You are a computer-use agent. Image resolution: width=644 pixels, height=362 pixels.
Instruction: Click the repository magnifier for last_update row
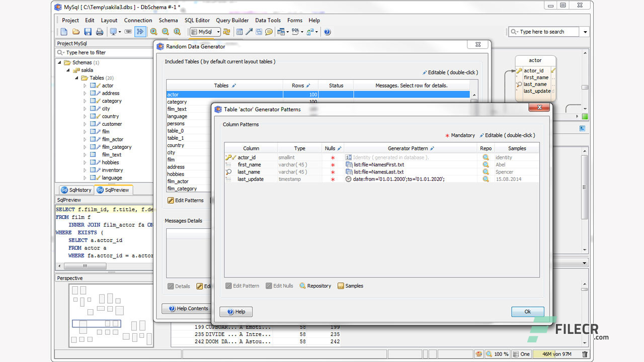[x=486, y=179]
